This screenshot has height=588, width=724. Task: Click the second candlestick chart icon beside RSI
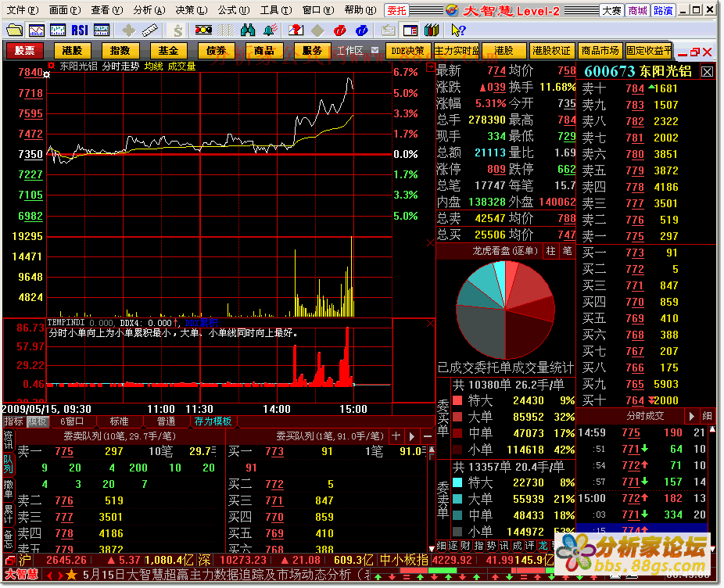(102, 30)
